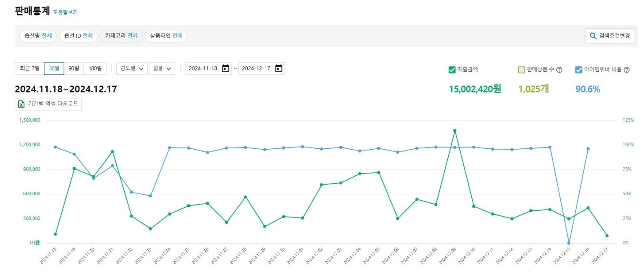Open the 카테고리 전체 filter
644x279 pixels.
(x=121, y=36)
